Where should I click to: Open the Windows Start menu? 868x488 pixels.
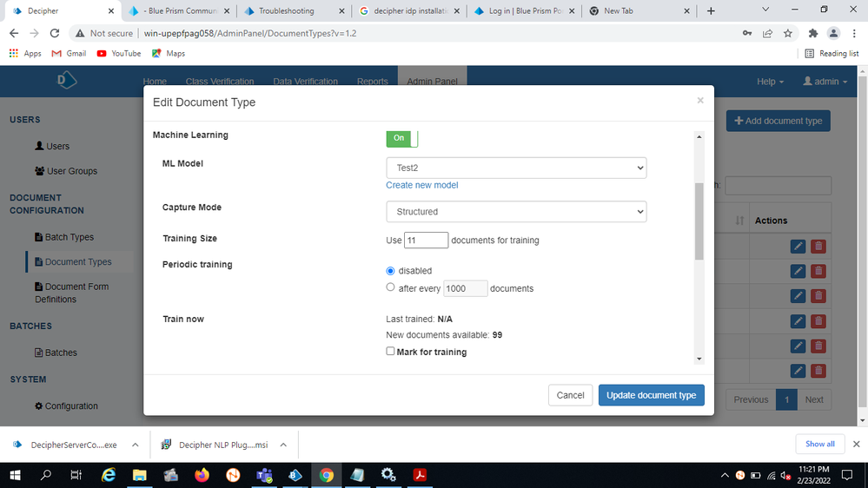[15, 475]
